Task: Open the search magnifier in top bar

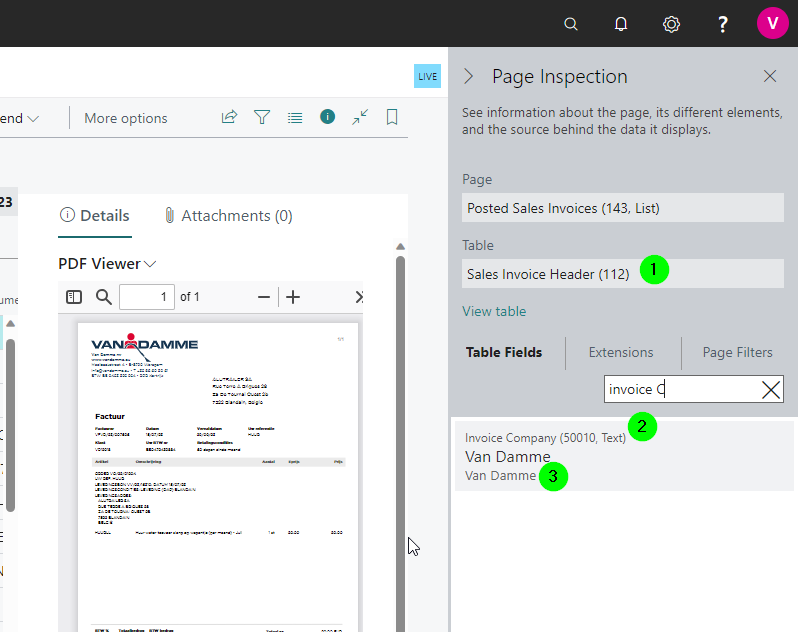Action: tap(571, 24)
